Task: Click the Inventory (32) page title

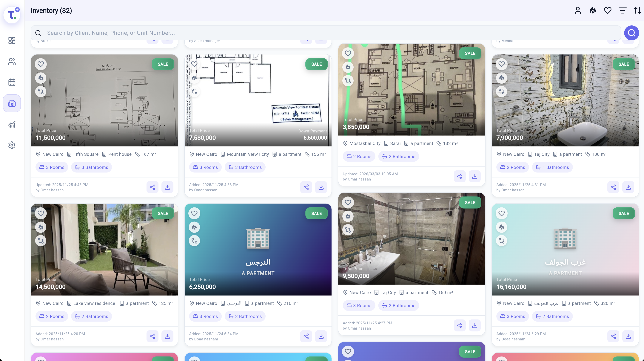Action: coord(51,10)
